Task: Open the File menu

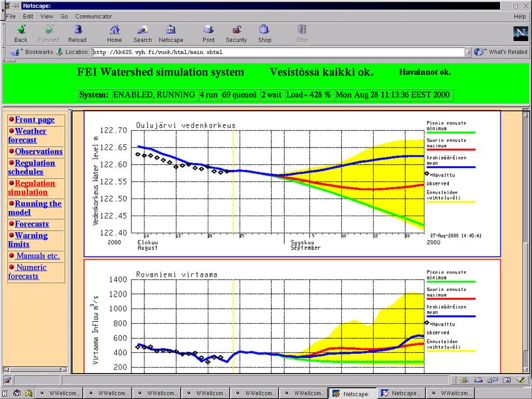Action: tap(11, 16)
